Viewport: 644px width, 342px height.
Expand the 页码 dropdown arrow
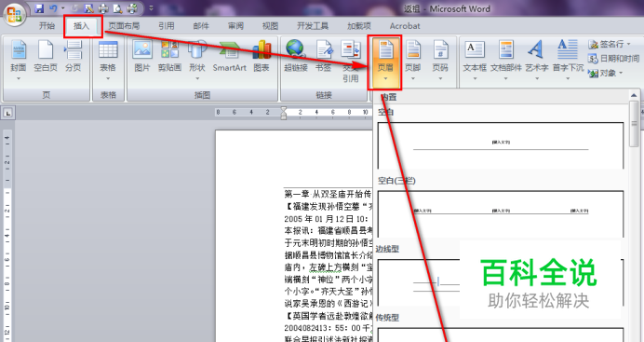click(x=440, y=78)
